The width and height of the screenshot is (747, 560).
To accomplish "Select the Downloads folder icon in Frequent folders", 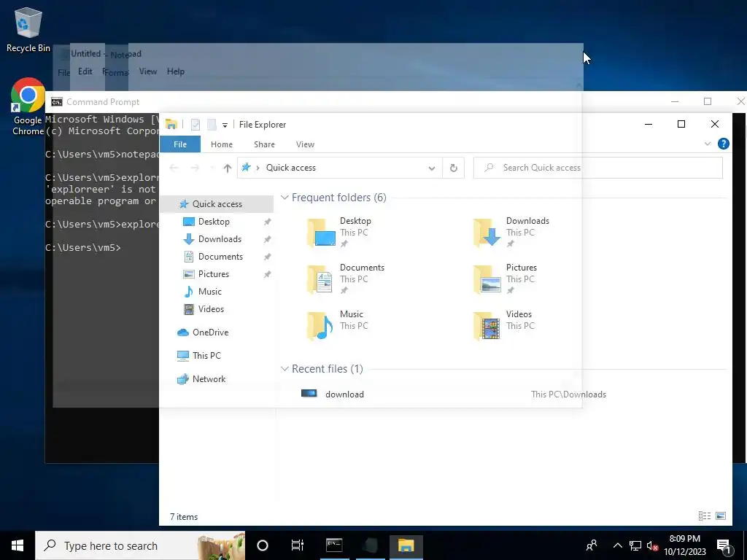I will coord(487,233).
